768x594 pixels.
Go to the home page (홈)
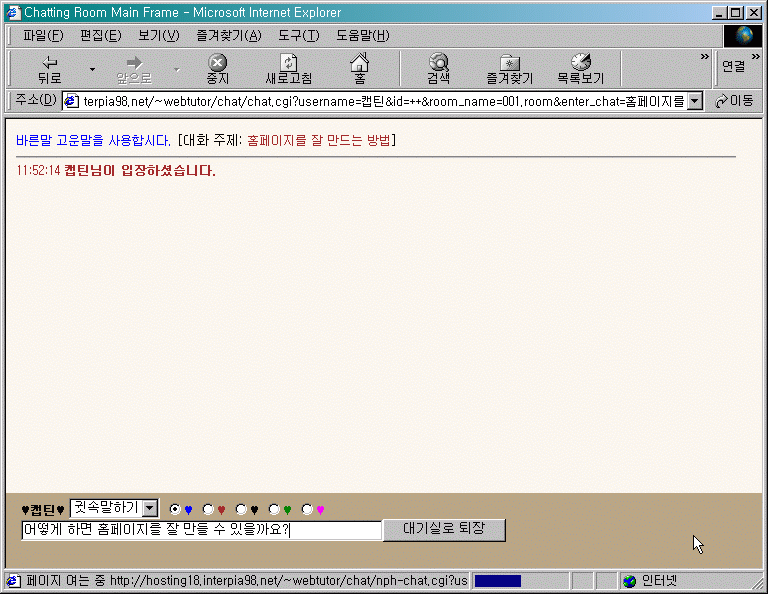[x=360, y=69]
